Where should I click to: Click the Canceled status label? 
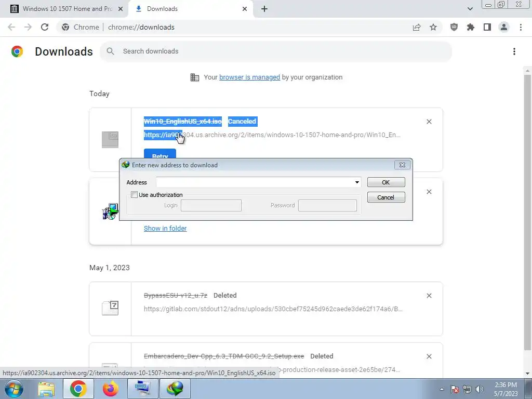[242, 122]
